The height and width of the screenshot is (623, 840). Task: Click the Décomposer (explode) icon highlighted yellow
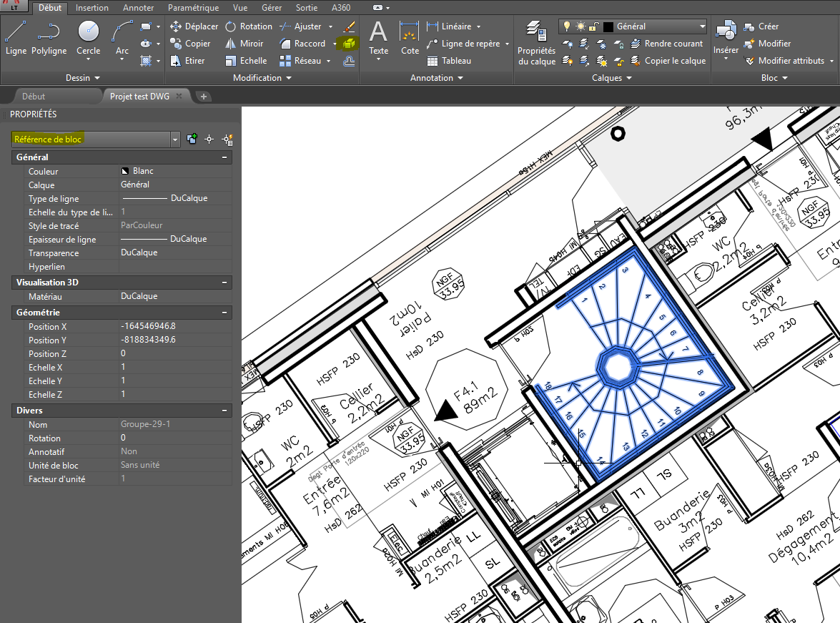349,44
